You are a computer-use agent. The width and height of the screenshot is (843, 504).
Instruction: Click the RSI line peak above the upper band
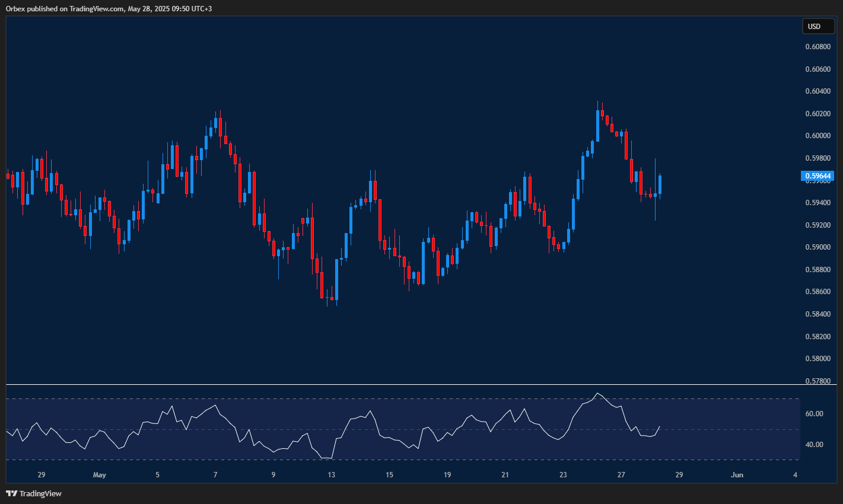coord(598,394)
